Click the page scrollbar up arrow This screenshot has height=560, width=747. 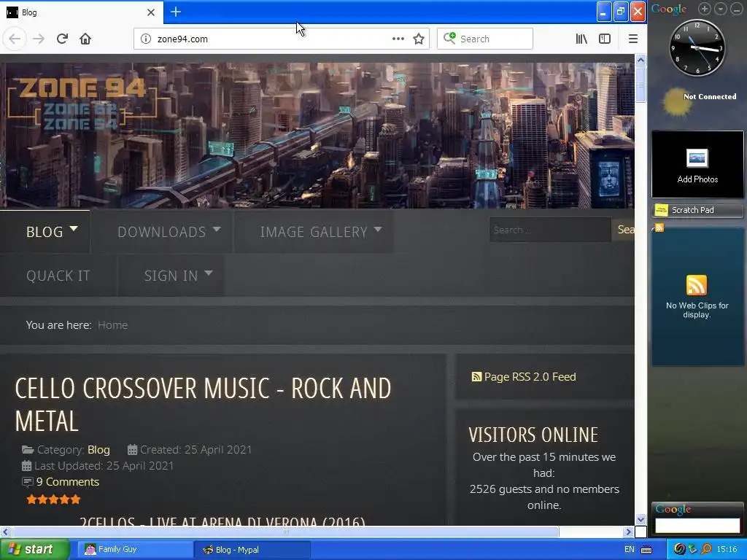640,60
